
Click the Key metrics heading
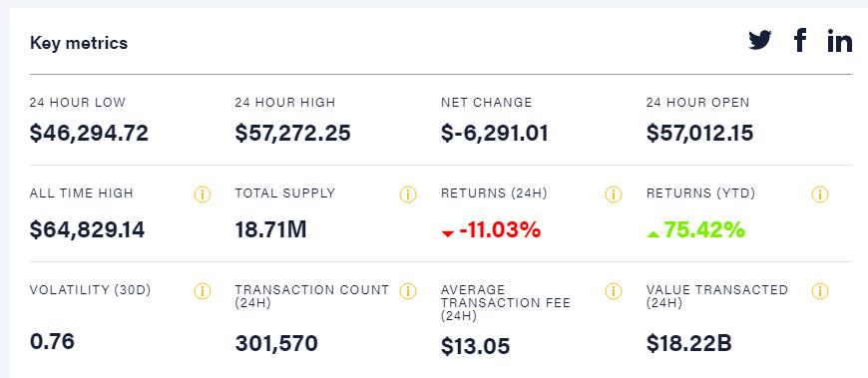(79, 43)
